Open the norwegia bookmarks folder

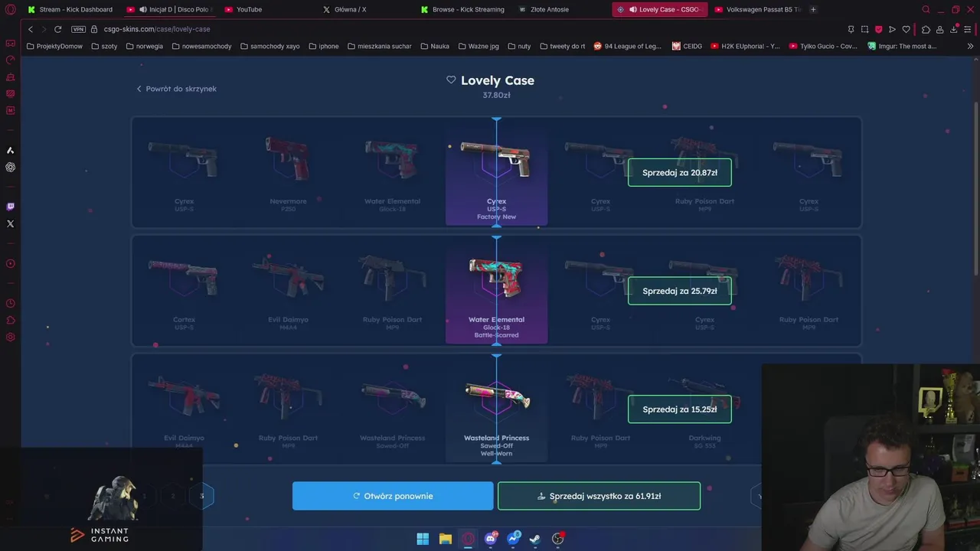tap(144, 46)
